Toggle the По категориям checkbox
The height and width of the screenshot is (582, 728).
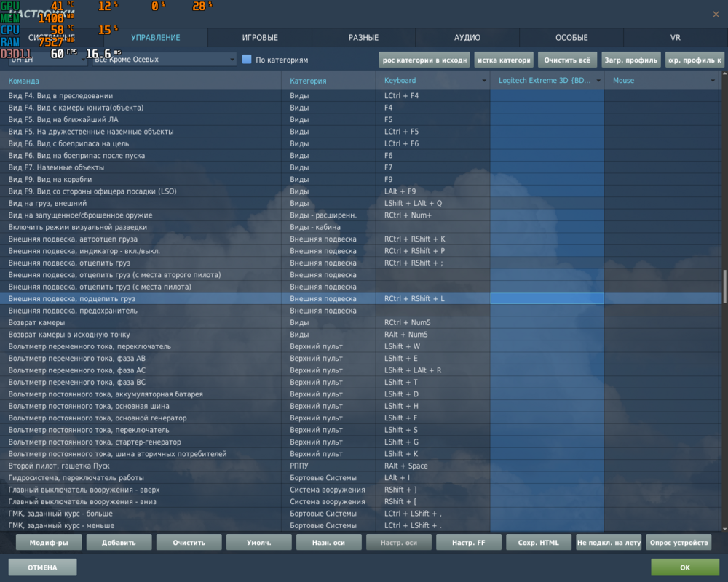click(x=245, y=60)
